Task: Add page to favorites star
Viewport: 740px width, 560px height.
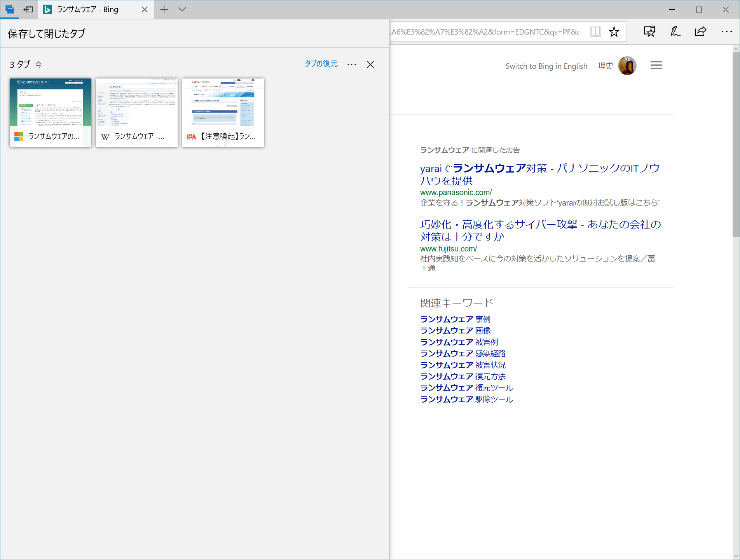Action: click(x=614, y=32)
